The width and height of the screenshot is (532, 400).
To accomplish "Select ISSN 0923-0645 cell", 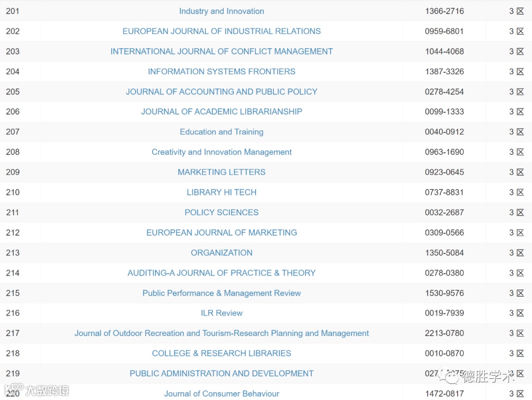I will 444,172.
